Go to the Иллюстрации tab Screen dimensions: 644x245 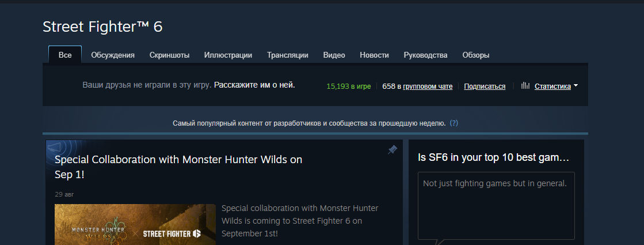click(x=228, y=55)
